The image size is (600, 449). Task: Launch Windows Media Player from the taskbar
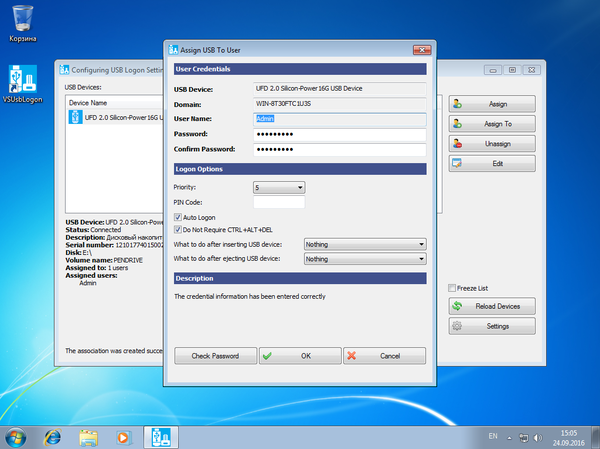123,436
